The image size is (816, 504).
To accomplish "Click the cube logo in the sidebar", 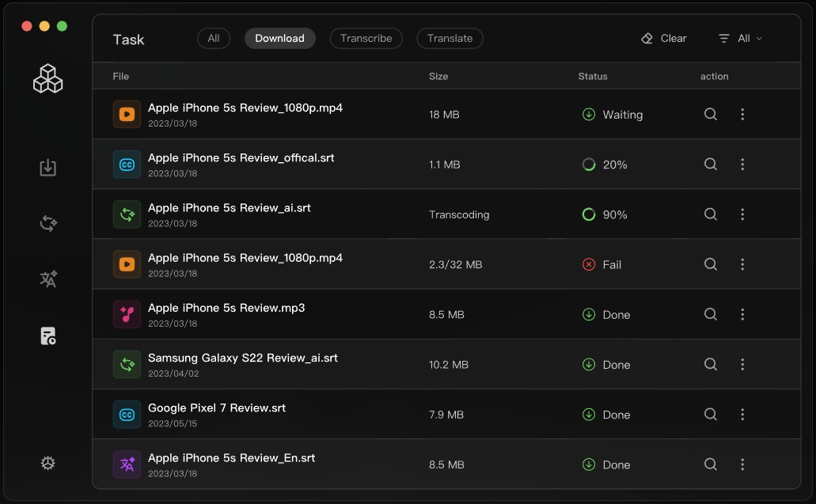I will click(47, 78).
